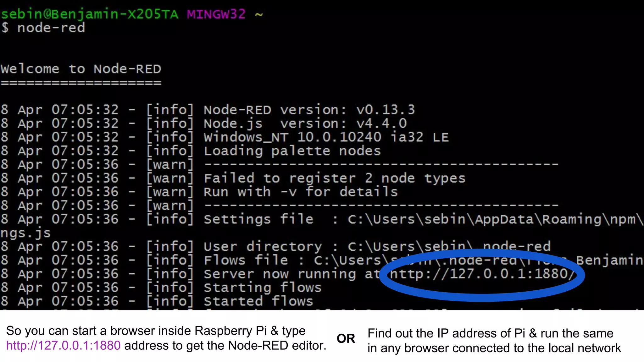This screenshot has width=644, height=362.
Task: Select the 'OR' text in caption
Action: [x=346, y=338]
